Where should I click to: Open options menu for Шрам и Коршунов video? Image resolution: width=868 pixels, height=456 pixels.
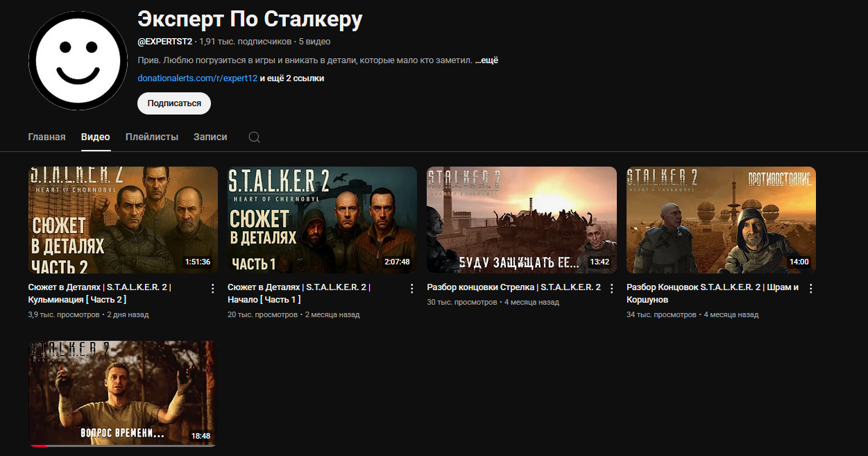[810, 288]
